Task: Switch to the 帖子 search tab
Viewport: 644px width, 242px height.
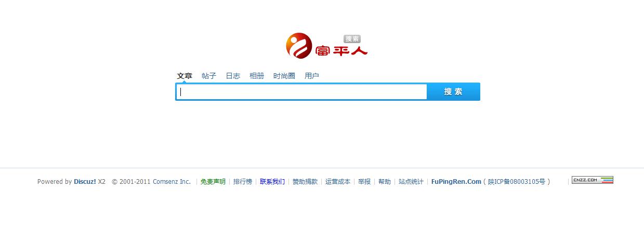Action: [209, 76]
